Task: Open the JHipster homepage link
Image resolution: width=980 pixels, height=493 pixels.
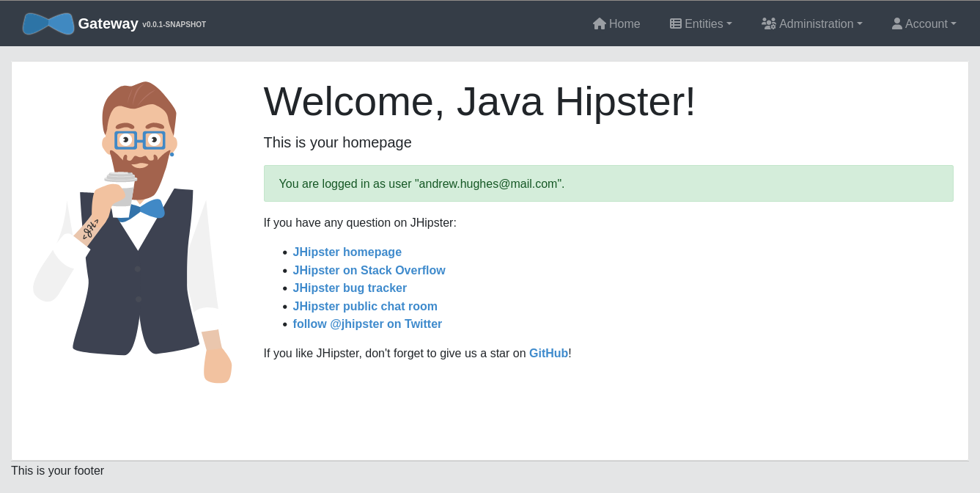Action: [x=347, y=252]
